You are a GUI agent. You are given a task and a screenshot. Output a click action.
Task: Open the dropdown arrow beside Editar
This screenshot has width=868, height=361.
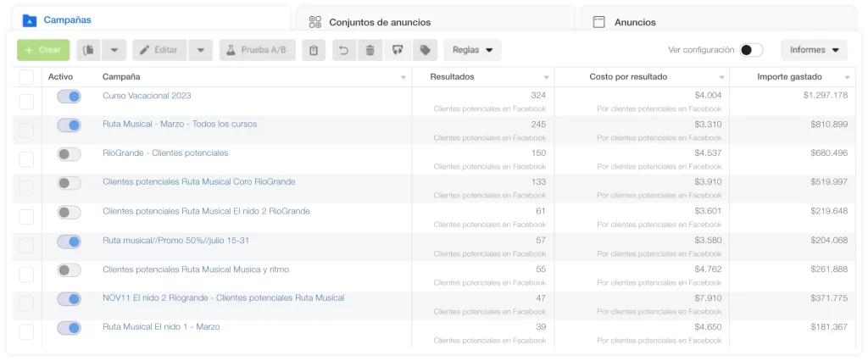click(200, 50)
